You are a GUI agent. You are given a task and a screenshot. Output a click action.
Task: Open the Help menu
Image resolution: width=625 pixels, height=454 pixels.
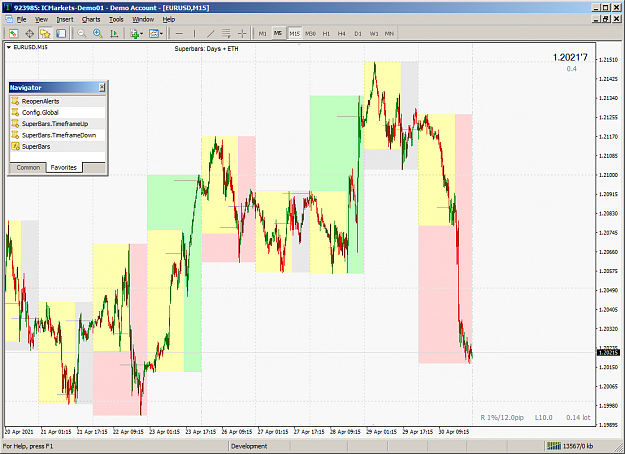169,19
